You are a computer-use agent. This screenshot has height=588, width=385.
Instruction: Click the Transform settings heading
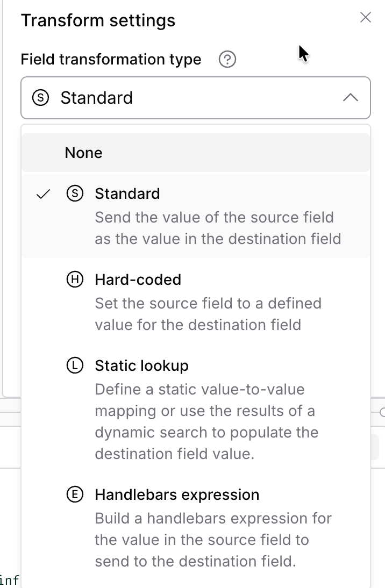point(98,20)
